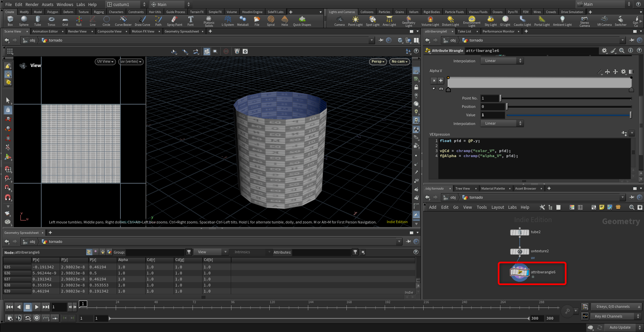Click the tube2 node icon

pos(520,232)
